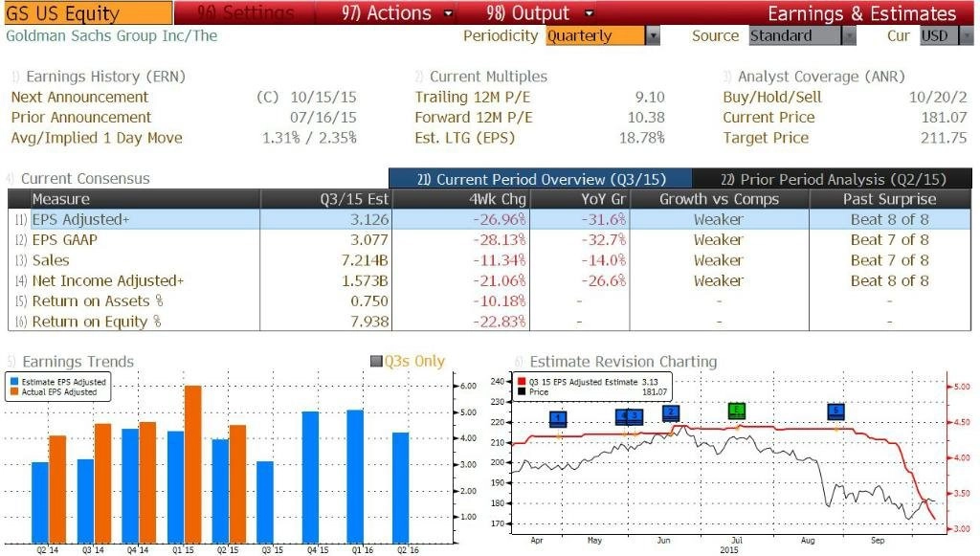Click the USD currency field
980x556 pixels.
pyautogui.click(x=939, y=35)
